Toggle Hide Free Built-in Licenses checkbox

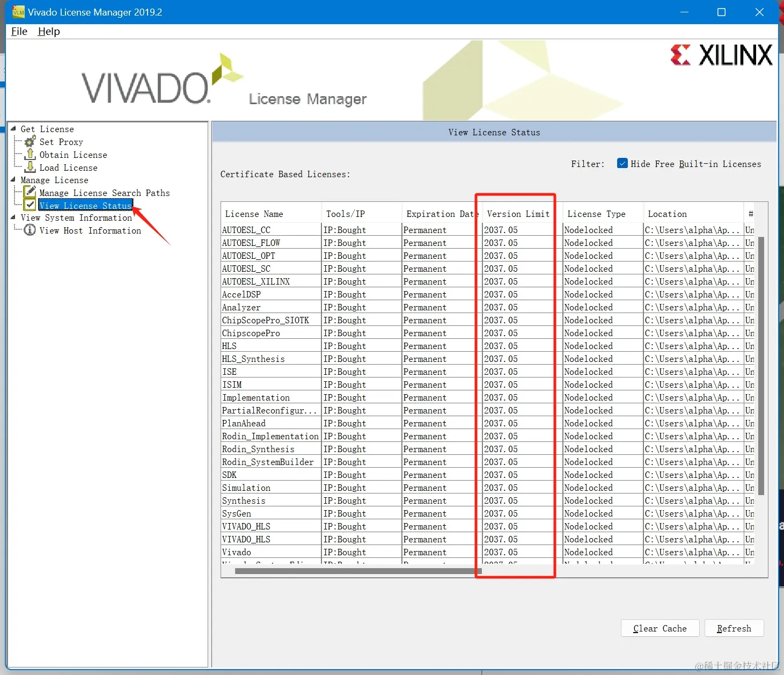pos(622,163)
